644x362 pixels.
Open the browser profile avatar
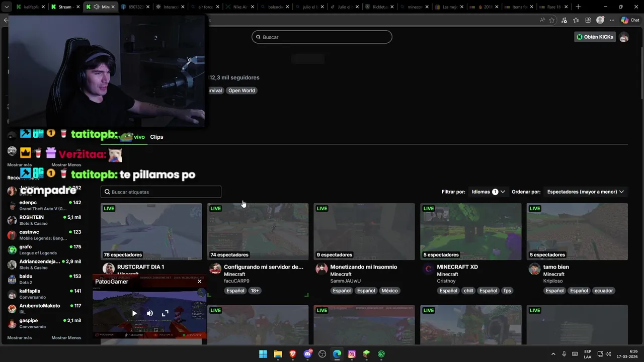(x=600, y=20)
